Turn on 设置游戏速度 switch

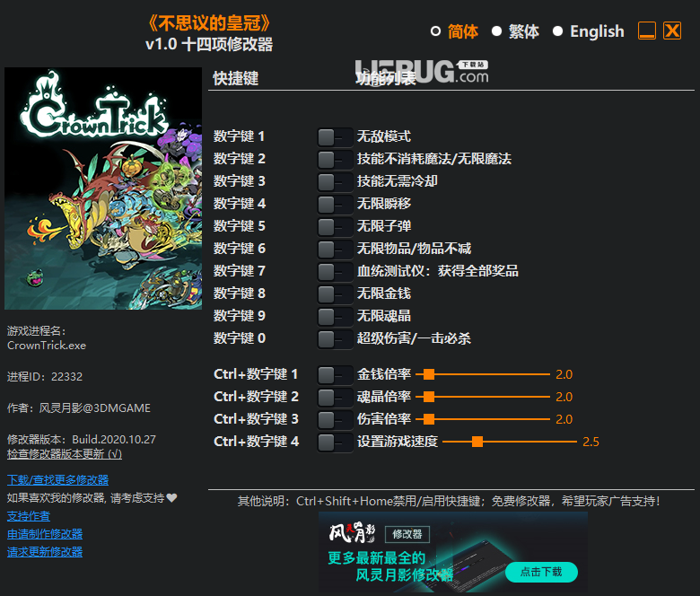coord(335,443)
